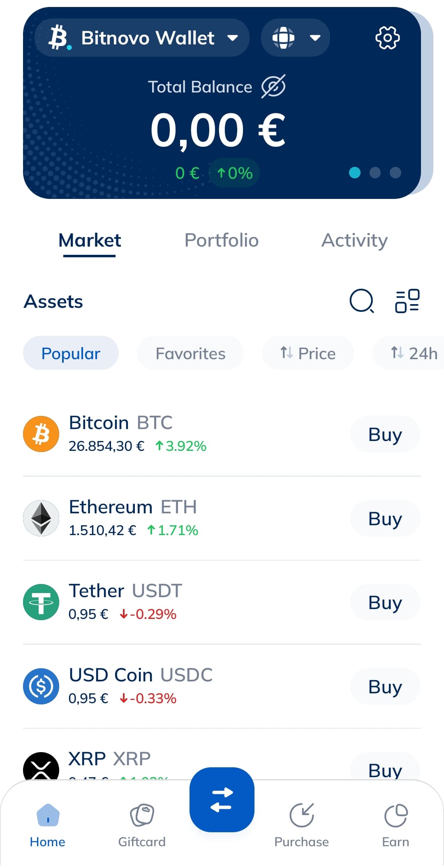444x868 pixels.
Task: Switch asset layout with grid-list icon
Action: pyautogui.click(x=407, y=301)
